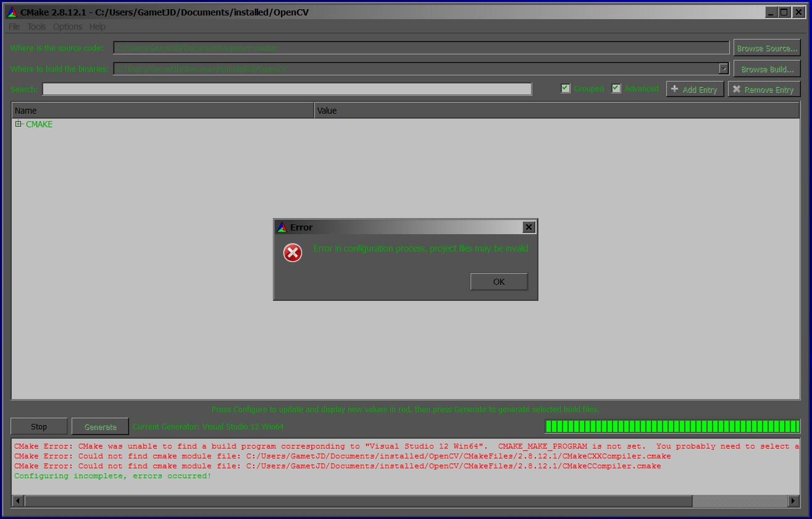Toggle the Grouped checkbox
Viewport: 812px width, 519px height.
(565, 88)
